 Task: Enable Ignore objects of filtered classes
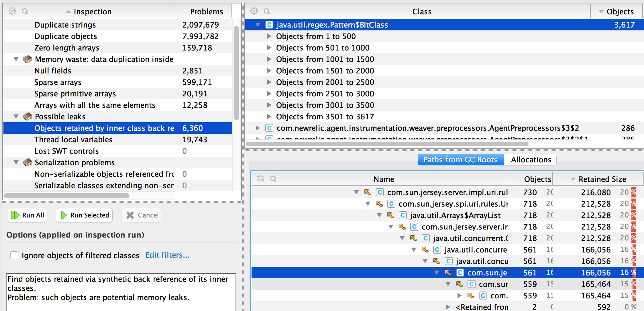click(x=14, y=255)
